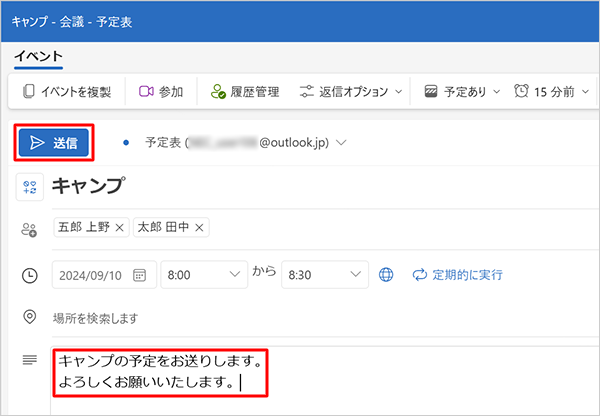The image size is (600, 416).
Task: Click the 参加 video join button
Action: 161,91
